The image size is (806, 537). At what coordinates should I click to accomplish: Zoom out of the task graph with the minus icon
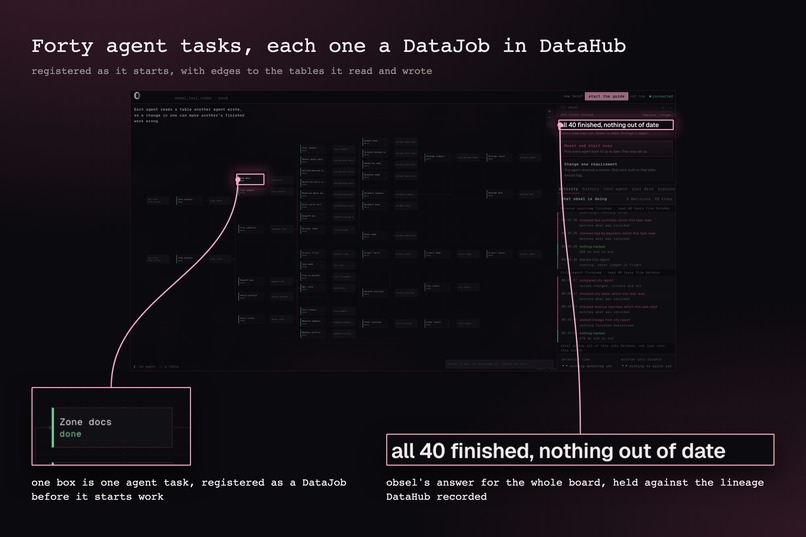tap(549, 118)
